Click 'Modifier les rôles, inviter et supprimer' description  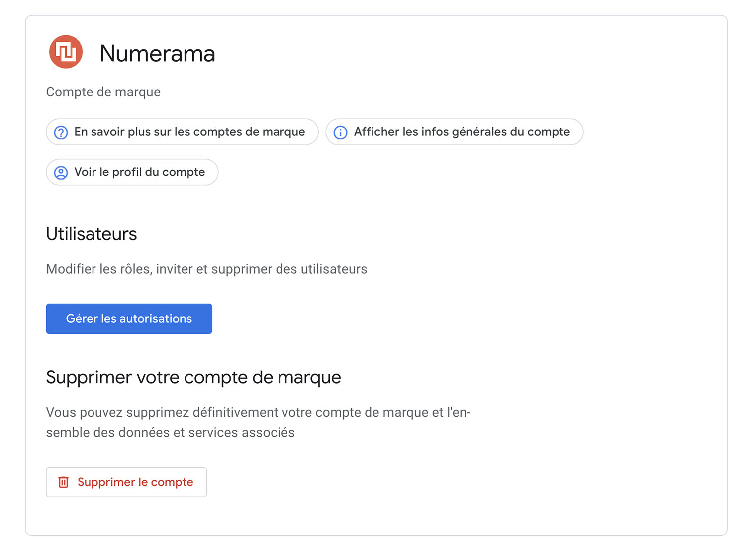click(206, 269)
